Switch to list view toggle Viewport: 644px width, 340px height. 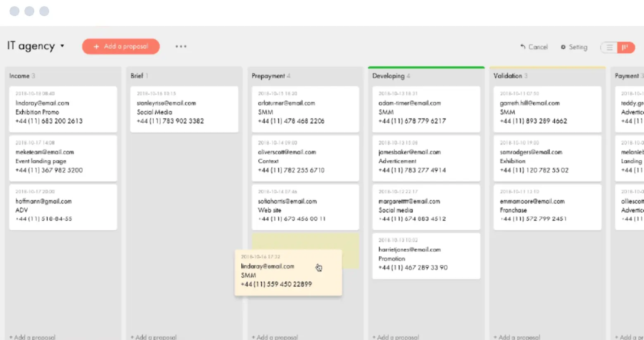click(609, 48)
